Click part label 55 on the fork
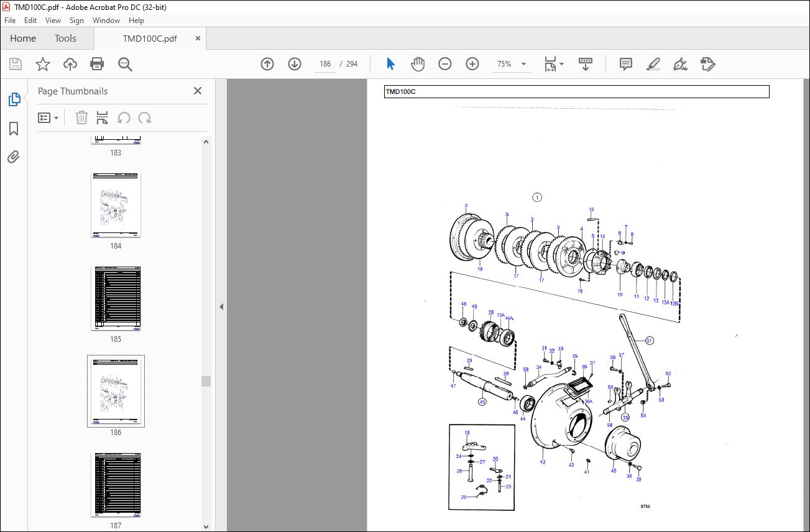810x532 pixels. (626, 417)
